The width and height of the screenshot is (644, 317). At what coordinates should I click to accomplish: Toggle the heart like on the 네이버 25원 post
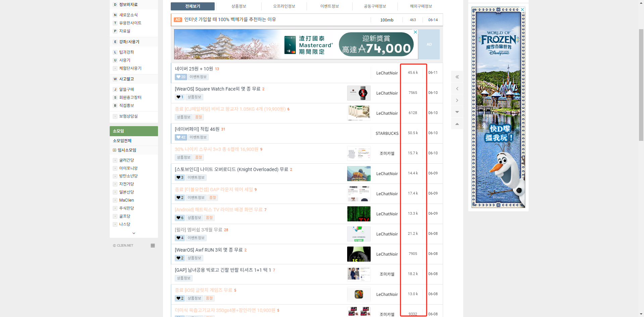178,77
